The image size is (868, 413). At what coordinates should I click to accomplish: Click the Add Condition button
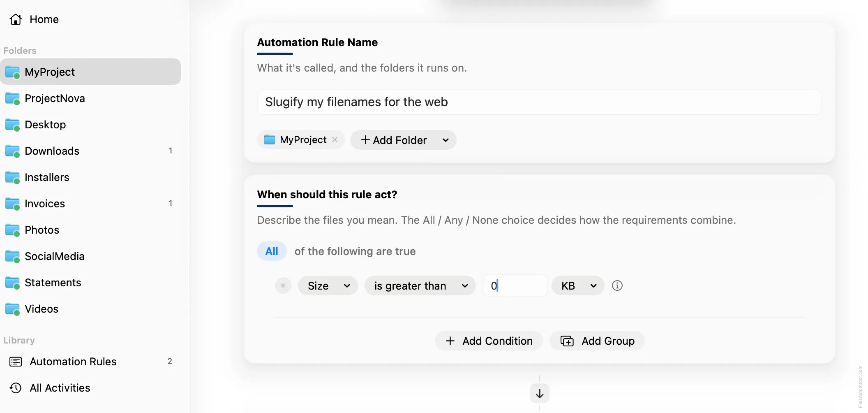(489, 341)
